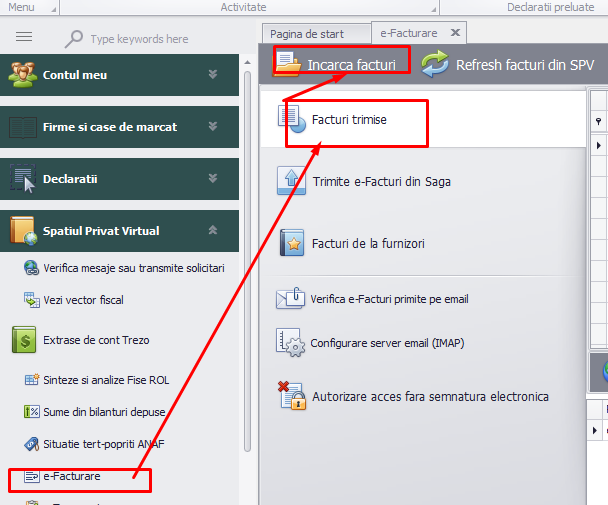Open Facturi trimise document icon

coord(292,119)
